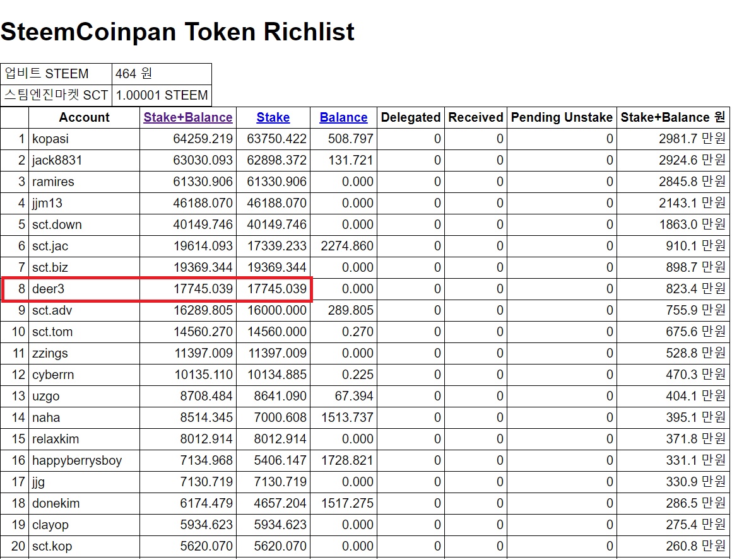Click kopasi's Balance value 508.797
Image resolution: width=732 pixels, height=560 pixels.
(350, 139)
